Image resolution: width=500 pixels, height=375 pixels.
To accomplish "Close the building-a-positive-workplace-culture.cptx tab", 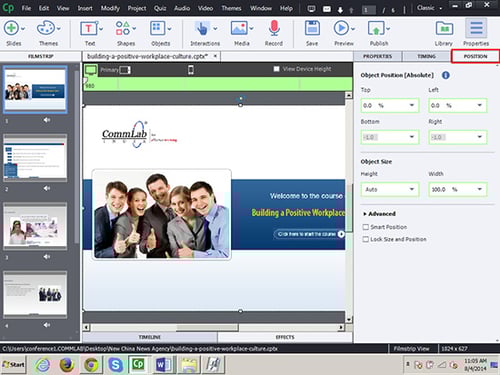I will [x=215, y=56].
